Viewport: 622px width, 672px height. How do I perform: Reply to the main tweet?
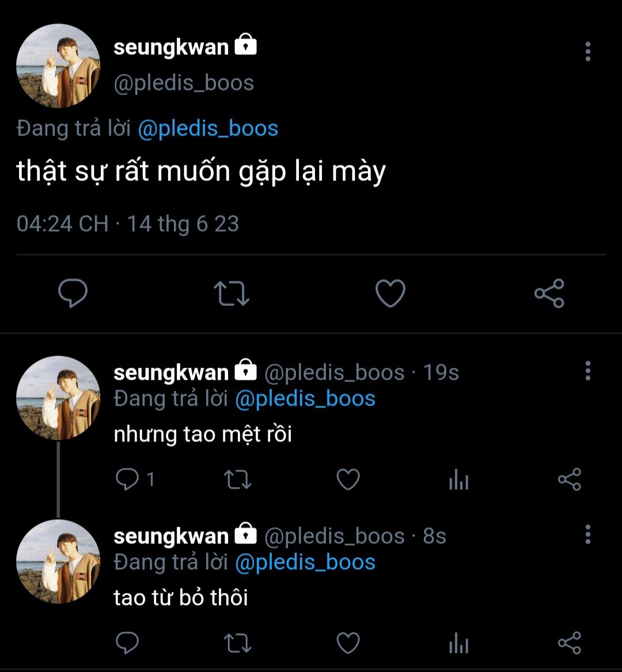click(73, 293)
